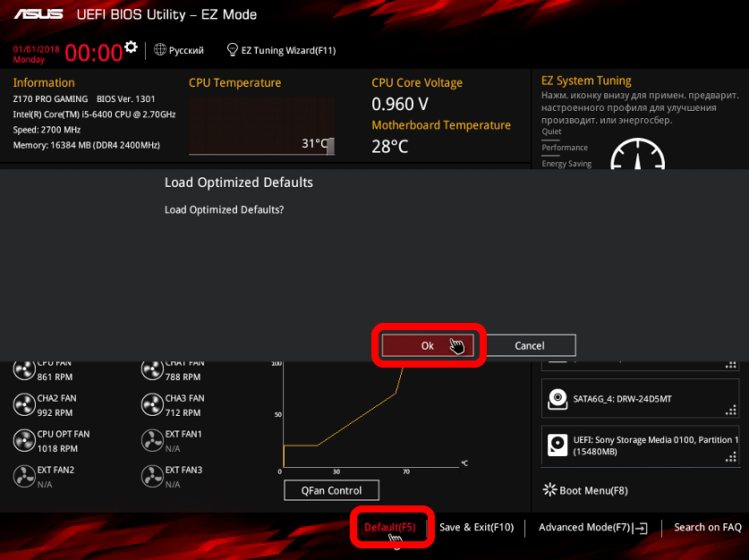
Task: Click the CHA3 FAN icon
Action: 152,405
